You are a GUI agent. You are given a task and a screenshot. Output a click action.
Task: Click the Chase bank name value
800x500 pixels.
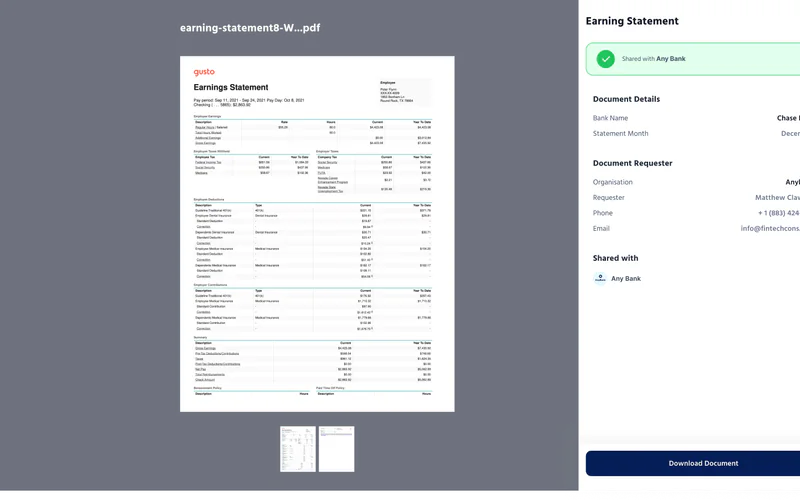(788, 118)
